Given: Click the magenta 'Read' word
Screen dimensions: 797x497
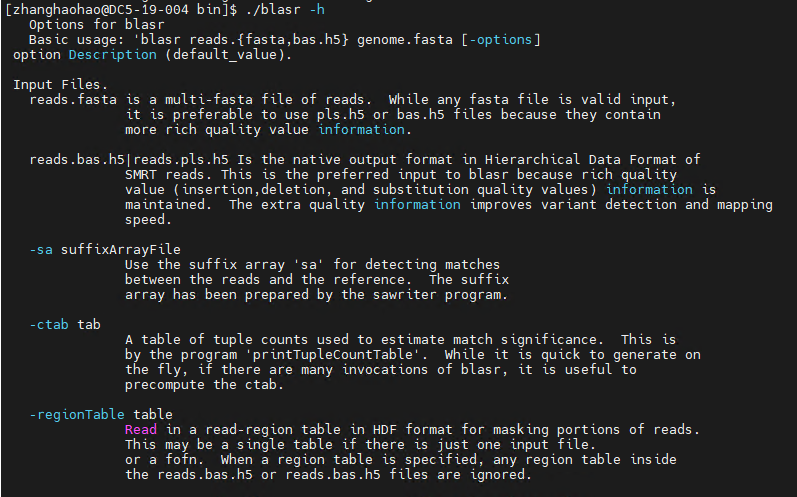Looking at the screenshot, I should [141, 429].
